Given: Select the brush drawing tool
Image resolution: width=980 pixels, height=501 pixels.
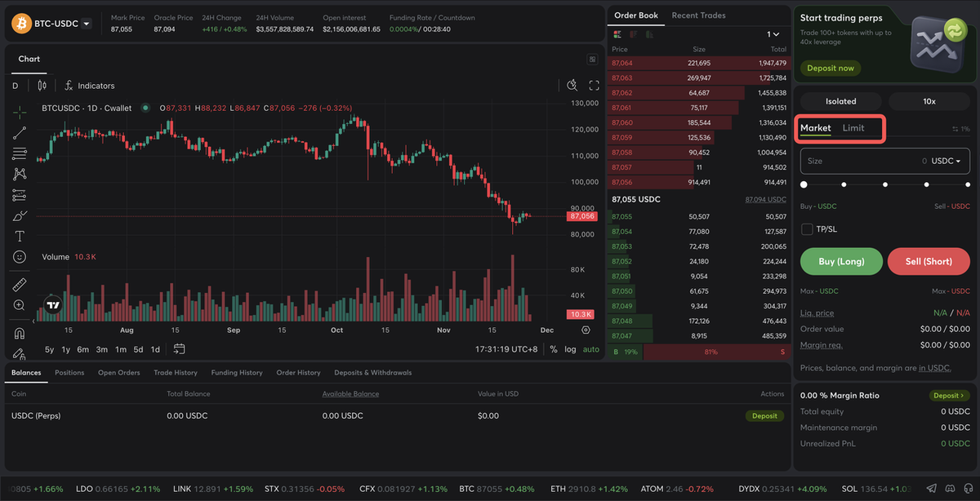Looking at the screenshot, I should pyautogui.click(x=20, y=215).
